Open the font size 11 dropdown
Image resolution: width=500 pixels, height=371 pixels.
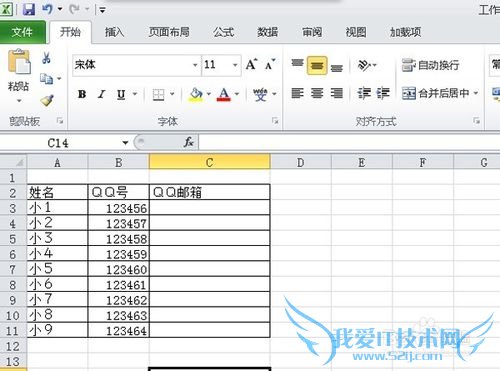235,65
